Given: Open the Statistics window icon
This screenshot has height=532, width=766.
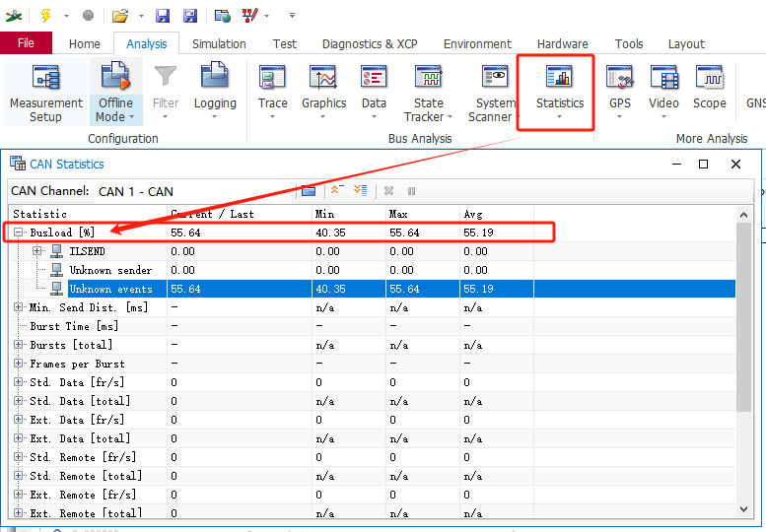Looking at the screenshot, I should tap(559, 78).
